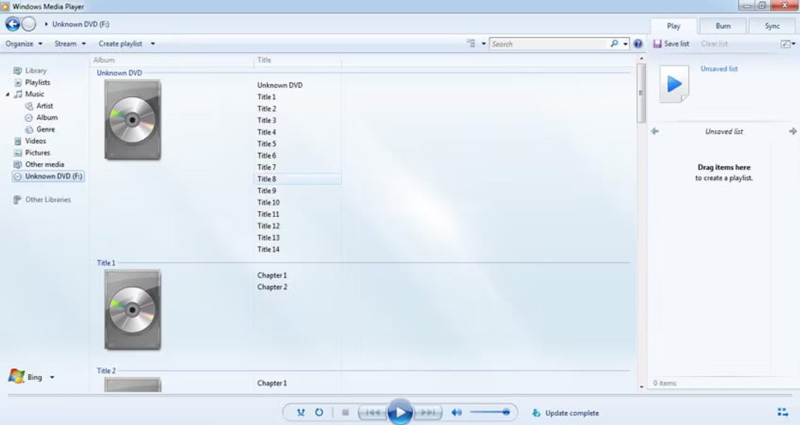
Task: Select Genre under Music
Action: (45, 129)
